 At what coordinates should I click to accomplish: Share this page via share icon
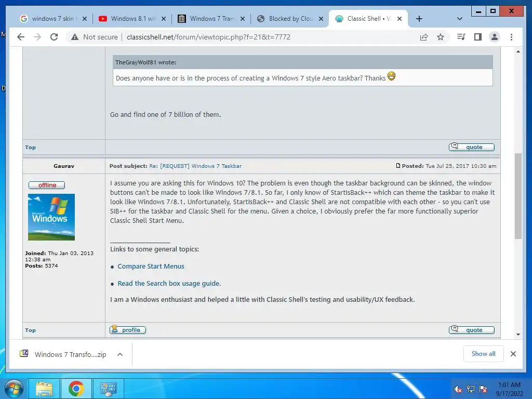coord(424,37)
